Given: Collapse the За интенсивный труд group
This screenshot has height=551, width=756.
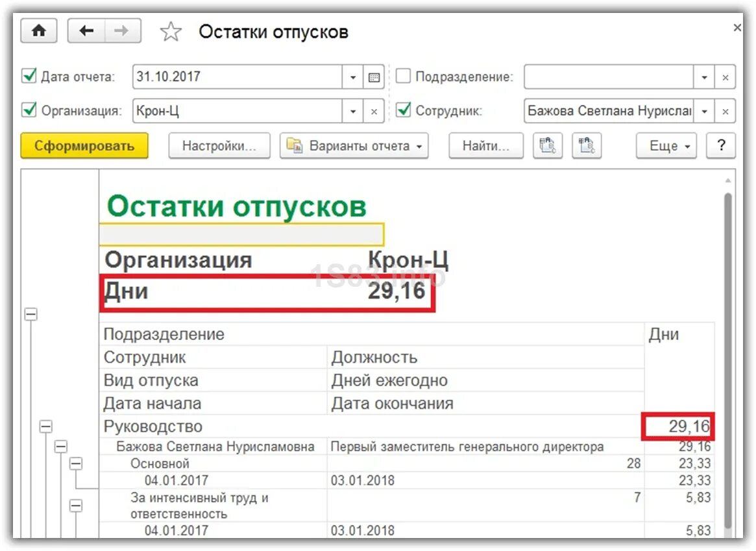Looking at the screenshot, I should coord(76,506).
